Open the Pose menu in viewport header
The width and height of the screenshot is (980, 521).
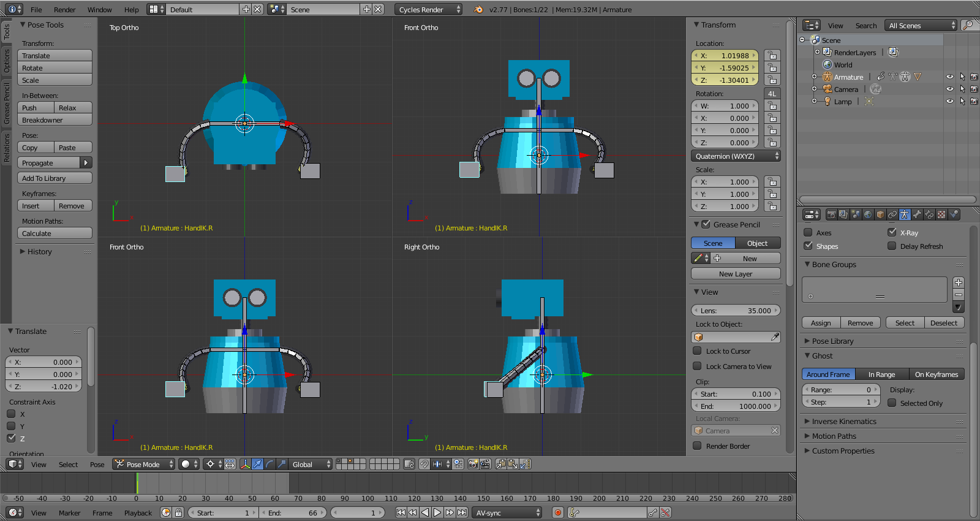[x=97, y=465]
